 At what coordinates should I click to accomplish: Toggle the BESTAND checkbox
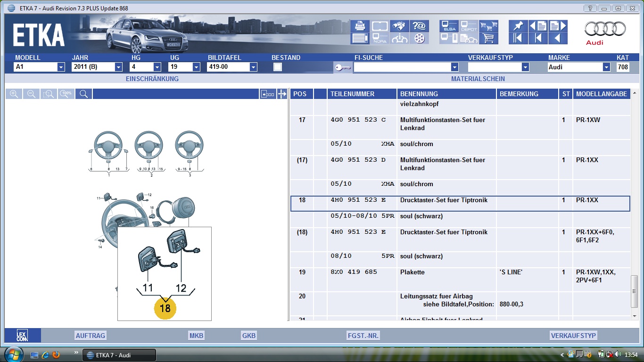pos(278,67)
